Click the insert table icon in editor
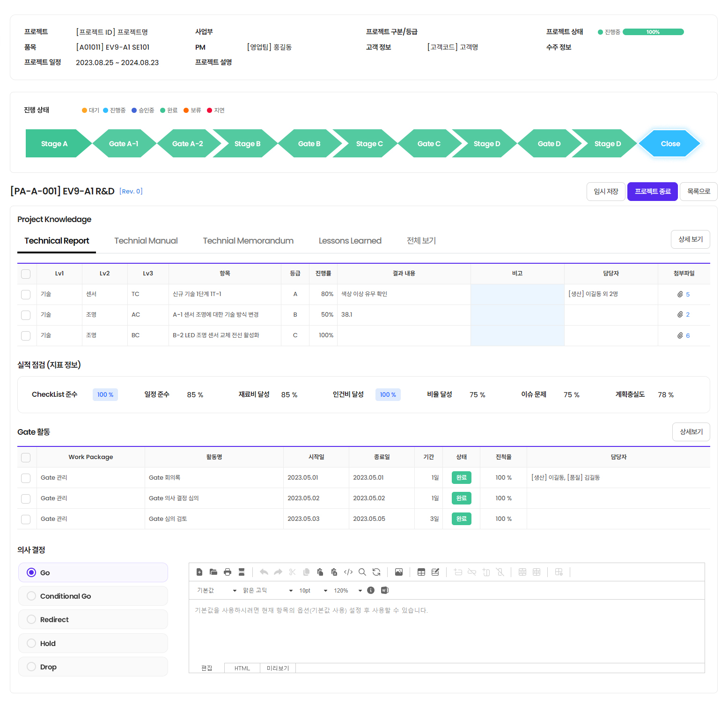The height and width of the screenshot is (705, 728). [x=421, y=572]
